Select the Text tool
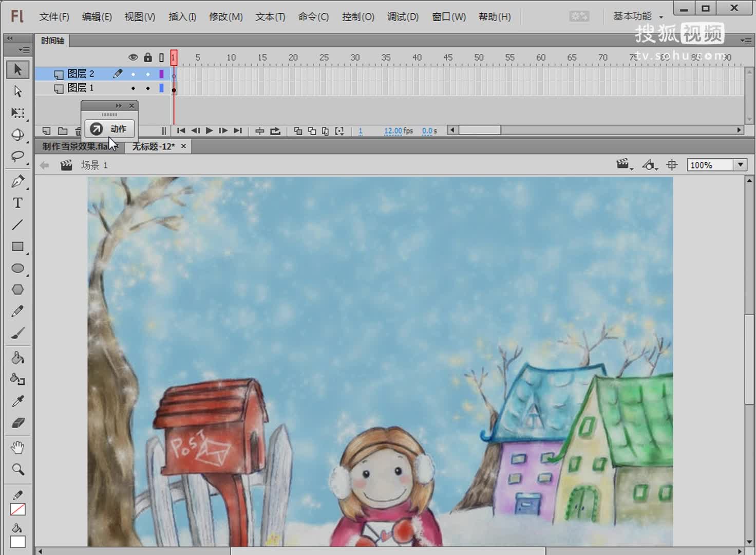This screenshot has height=555, width=756. point(17,203)
